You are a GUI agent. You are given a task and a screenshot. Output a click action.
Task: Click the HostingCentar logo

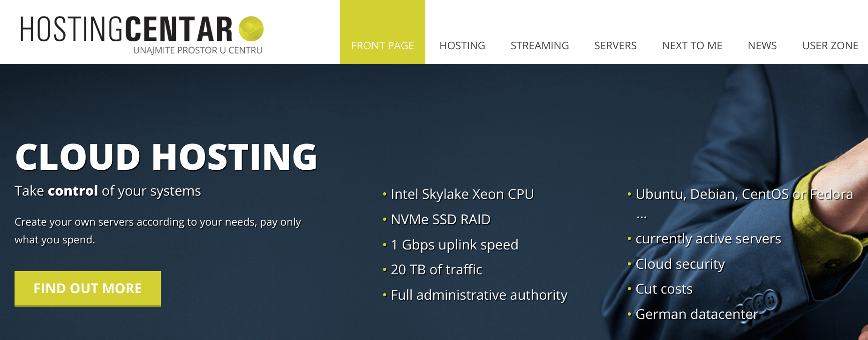(x=142, y=35)
